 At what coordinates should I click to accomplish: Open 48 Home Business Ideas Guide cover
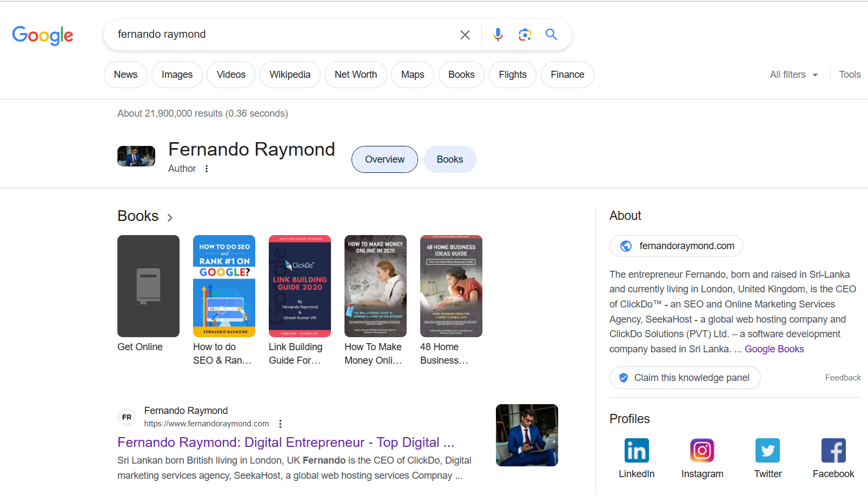coord(451,286)
